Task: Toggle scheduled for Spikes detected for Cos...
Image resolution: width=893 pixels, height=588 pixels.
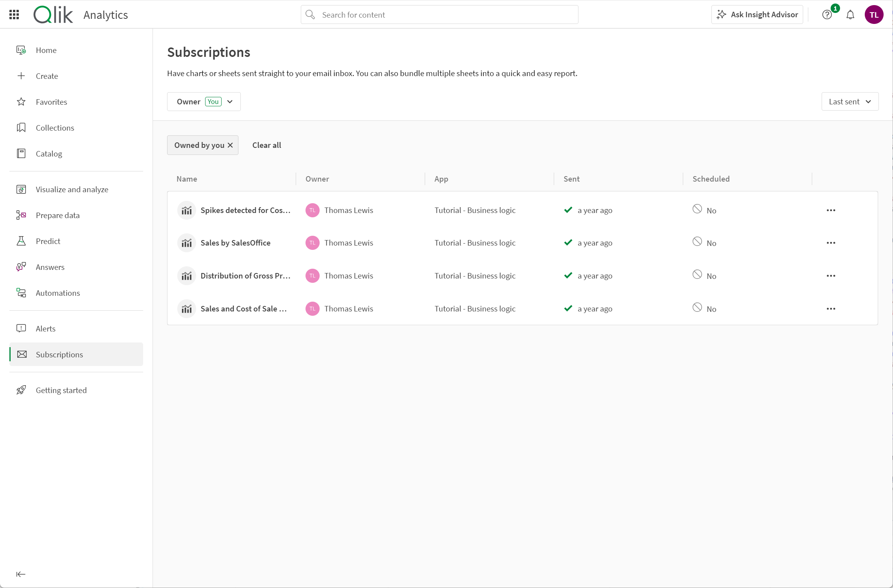Action: [698, 209]
